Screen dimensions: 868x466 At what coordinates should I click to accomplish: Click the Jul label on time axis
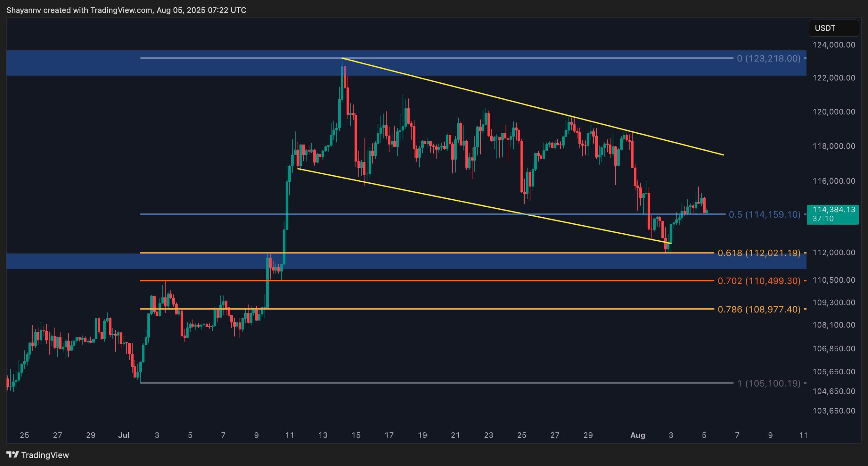tap(124, 435)
